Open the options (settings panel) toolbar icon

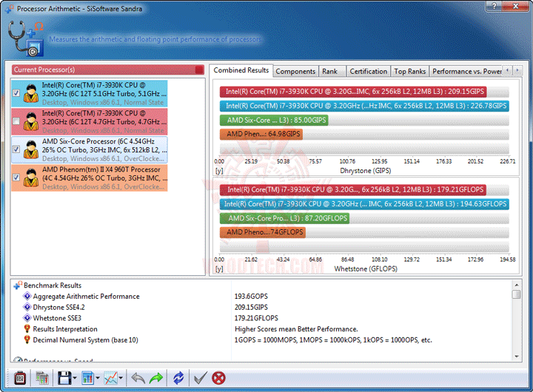(20, 378)
